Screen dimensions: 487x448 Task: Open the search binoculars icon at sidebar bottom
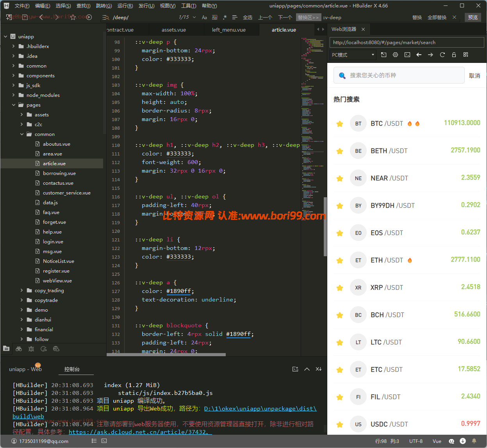pos(19,349)
